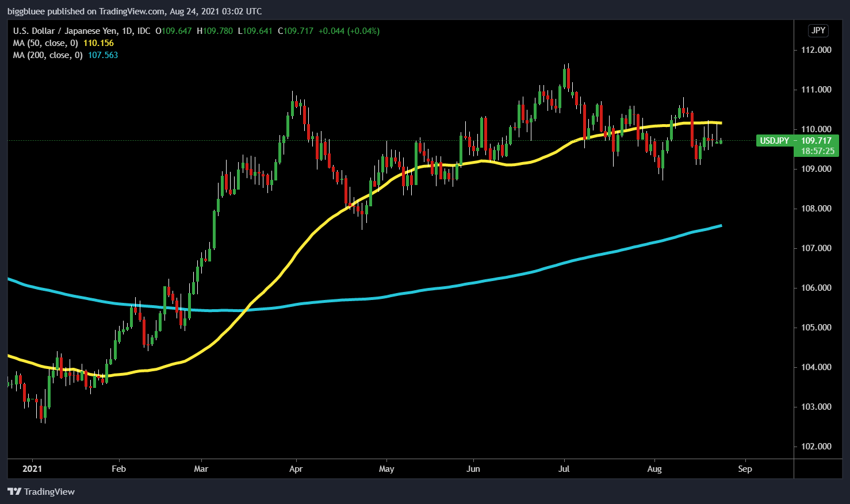850x504 pixels.
Task: Select the USDJPY price label tag
Action: [774, 141]
